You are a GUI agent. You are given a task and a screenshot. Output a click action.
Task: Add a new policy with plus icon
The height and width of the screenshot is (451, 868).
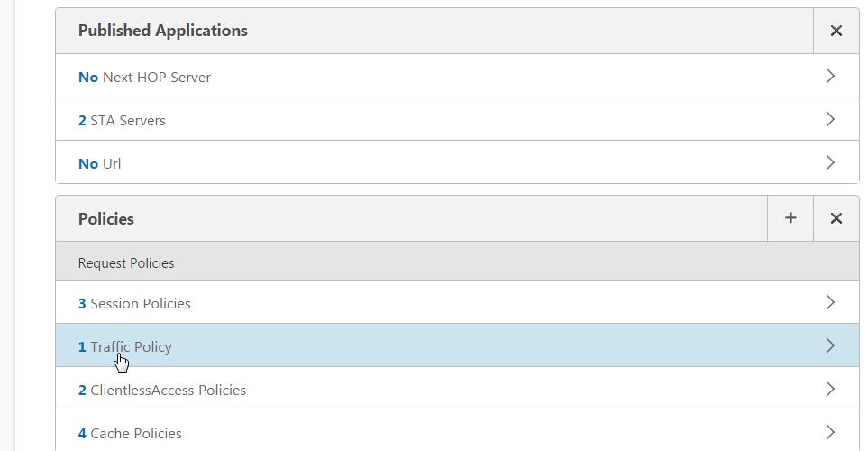[x=790, y=218]
